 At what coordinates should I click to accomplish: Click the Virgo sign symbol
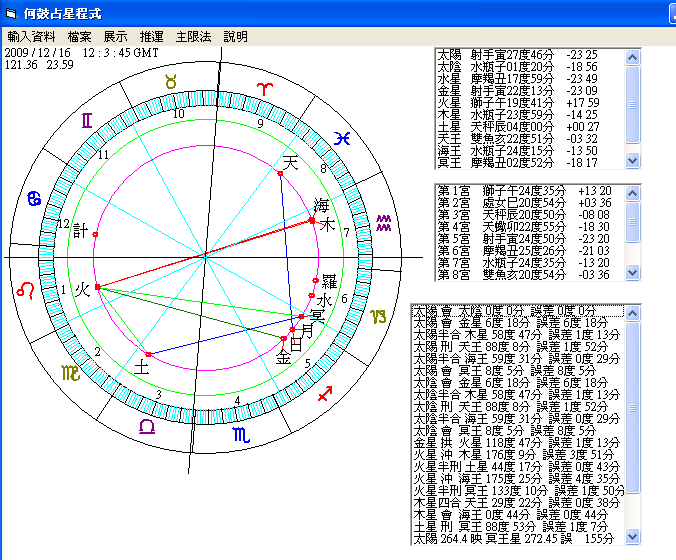pos(71,373)
